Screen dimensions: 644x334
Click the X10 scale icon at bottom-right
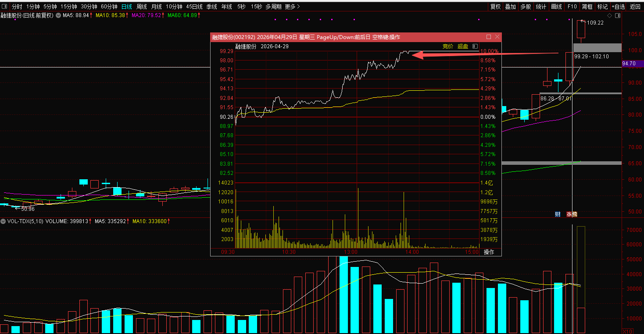point(627,331)
